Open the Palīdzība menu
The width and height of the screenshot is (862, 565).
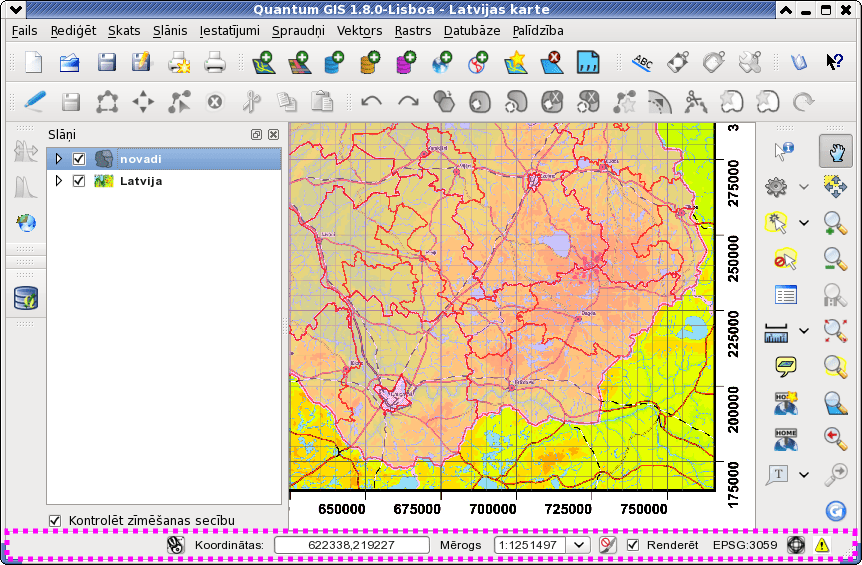point(538,31)
